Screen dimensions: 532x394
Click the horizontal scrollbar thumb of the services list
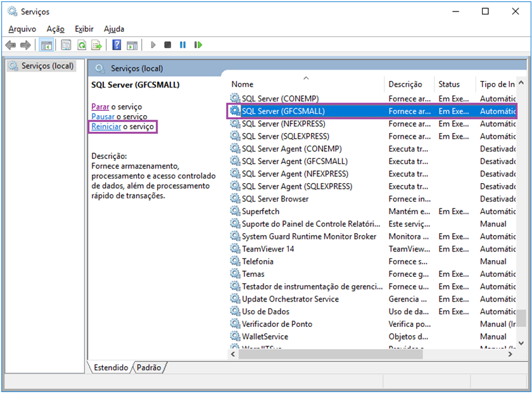tap(331, 354)
